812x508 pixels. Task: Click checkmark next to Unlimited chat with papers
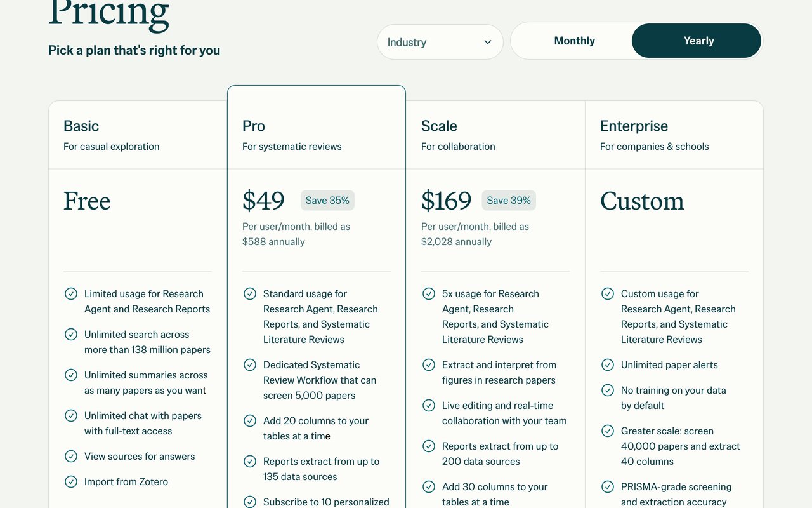(x=71, y=415)
